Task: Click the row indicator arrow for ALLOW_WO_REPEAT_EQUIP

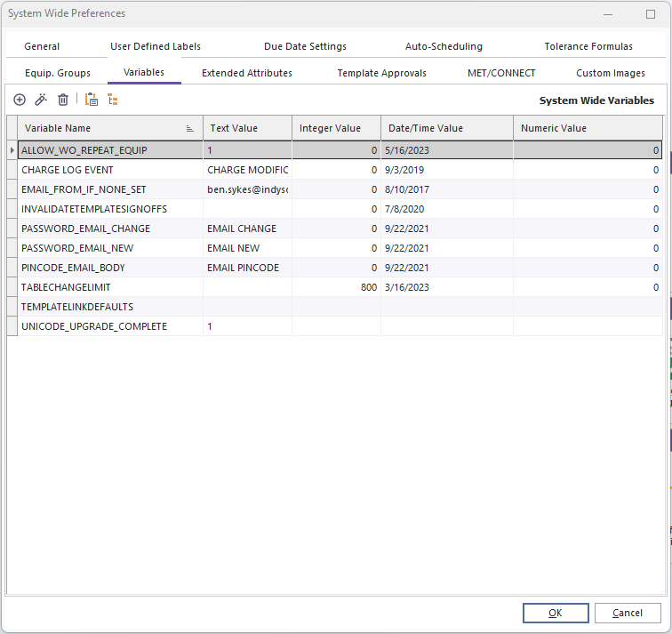Action: (x=12, y=151)
